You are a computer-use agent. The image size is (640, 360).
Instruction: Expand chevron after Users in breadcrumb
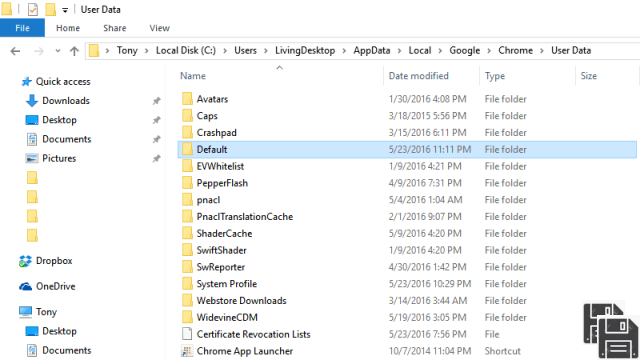pos(266,51)
